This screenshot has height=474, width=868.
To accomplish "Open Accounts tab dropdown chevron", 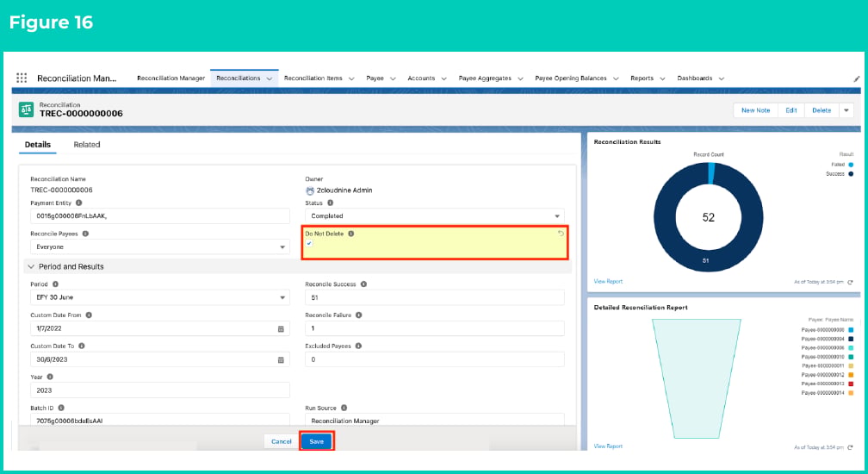I will coord(444,78).
